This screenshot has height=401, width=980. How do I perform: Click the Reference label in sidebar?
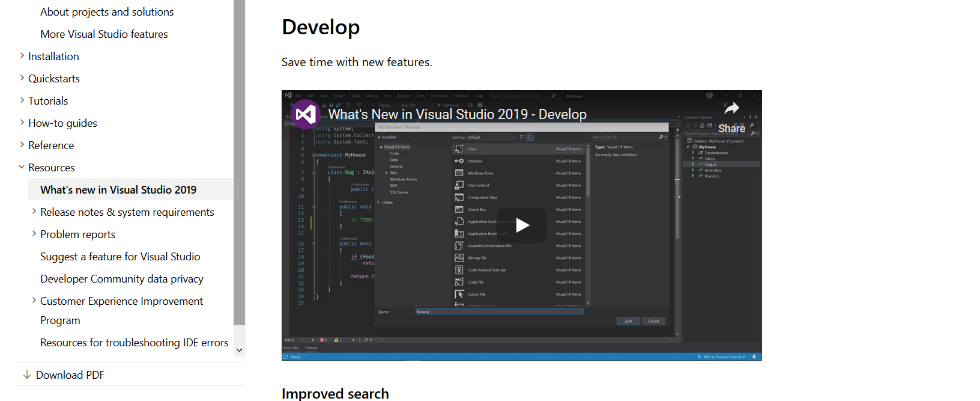[51, 145]
